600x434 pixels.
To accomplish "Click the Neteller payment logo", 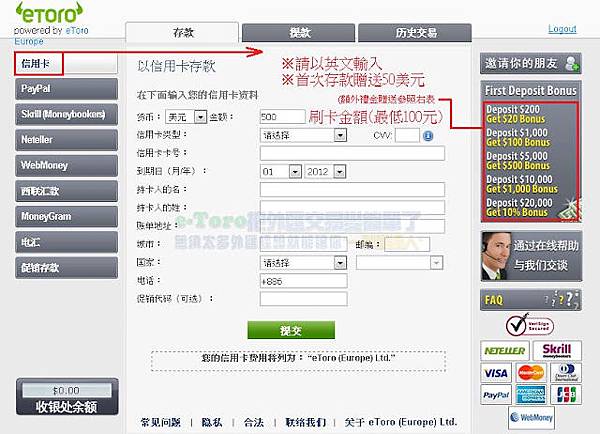I will (x=504, y=350).
